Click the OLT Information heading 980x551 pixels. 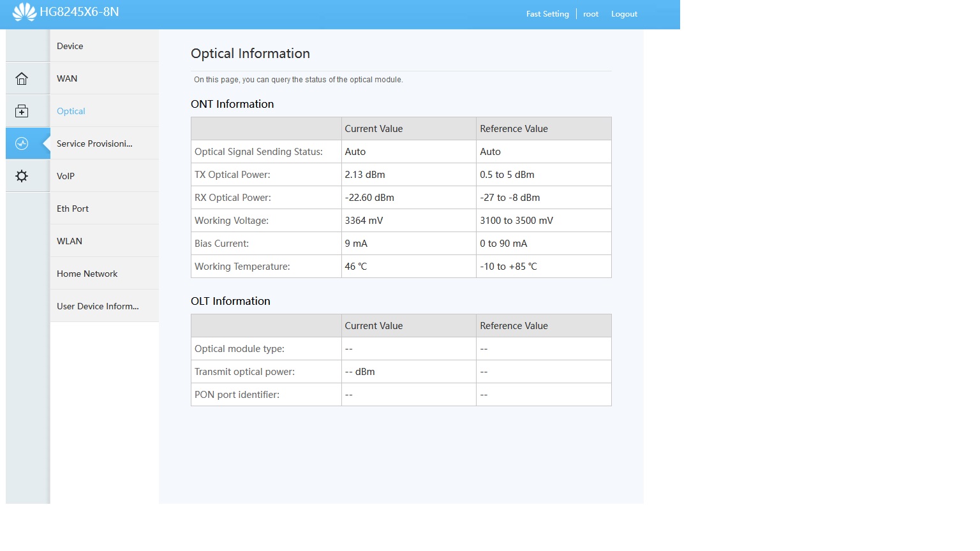tap(230, 301)
